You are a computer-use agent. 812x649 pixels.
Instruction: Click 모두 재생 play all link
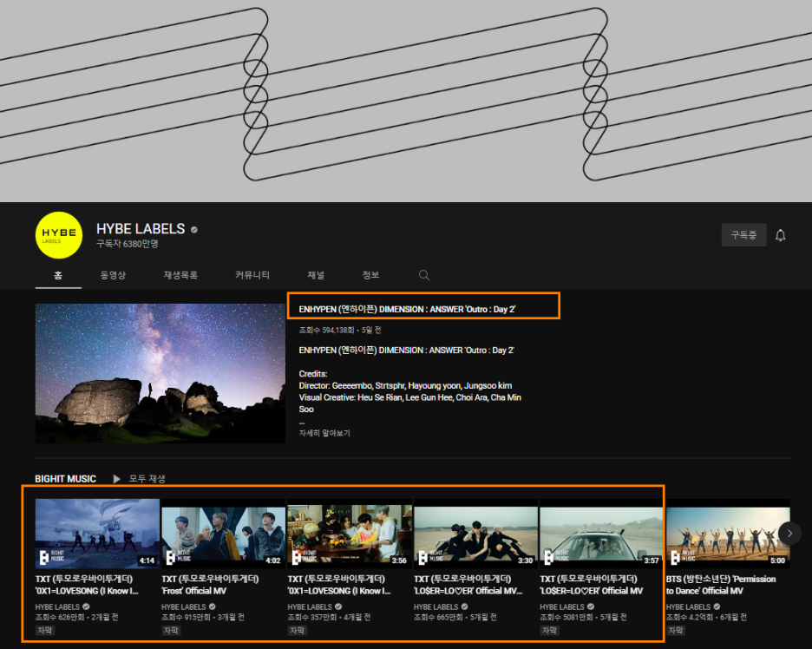click(x=147, y=479)
